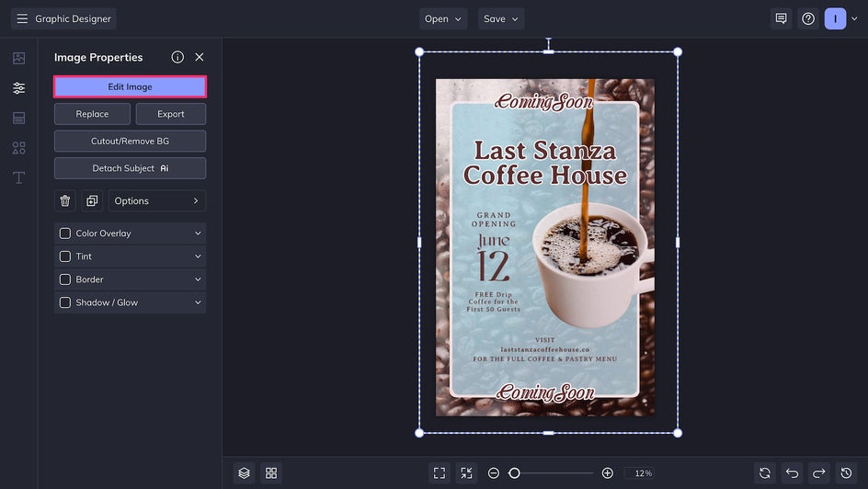Click the coffee cup image on poster
The height and width of the screenshot is (489, 868).
tap(592, 266)
